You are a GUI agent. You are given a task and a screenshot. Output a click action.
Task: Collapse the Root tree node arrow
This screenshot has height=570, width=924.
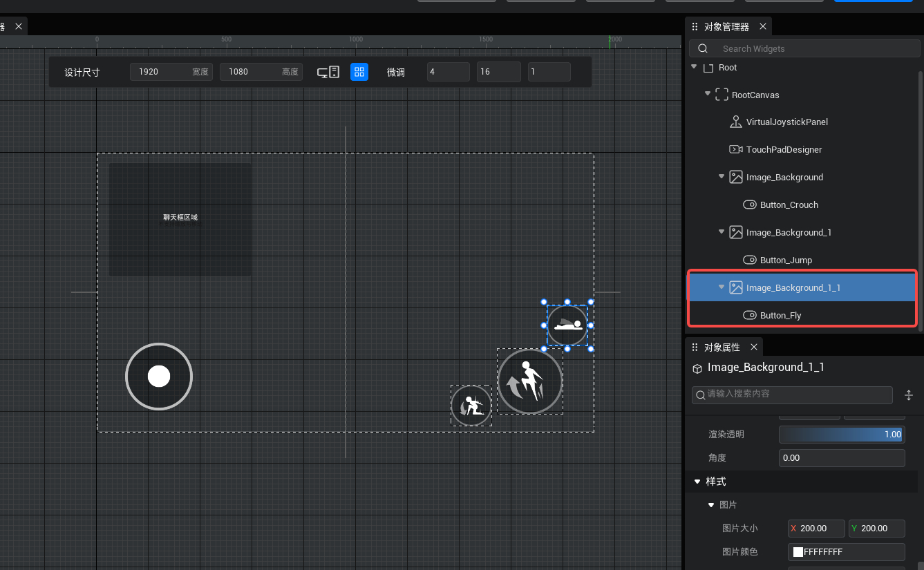[x=694, y=67]
